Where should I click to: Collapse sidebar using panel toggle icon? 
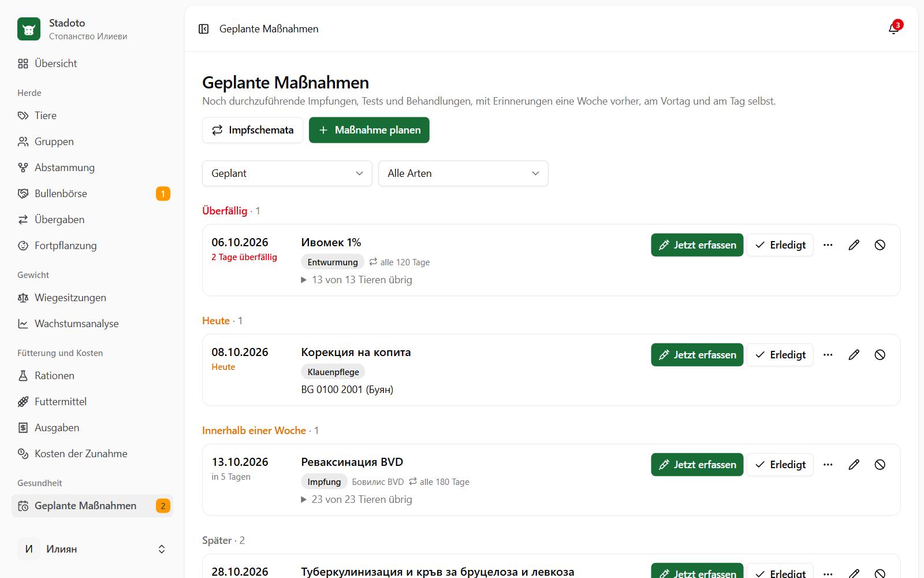click(x=203, y=29)
